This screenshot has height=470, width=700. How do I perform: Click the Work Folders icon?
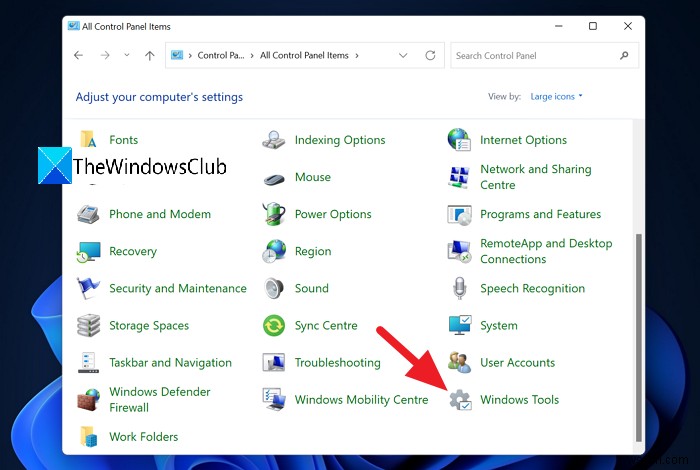88,437
